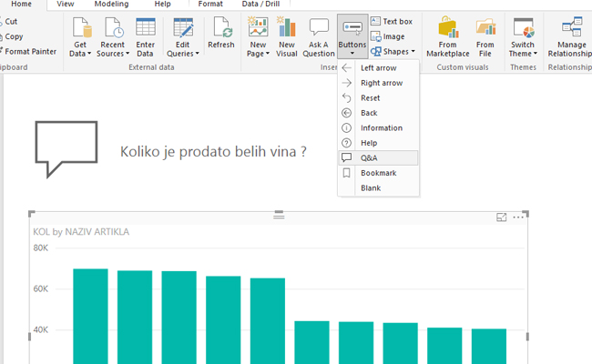Click the Get Data icon
This screenshot has width=592, height=364.
tap(81, 27)
